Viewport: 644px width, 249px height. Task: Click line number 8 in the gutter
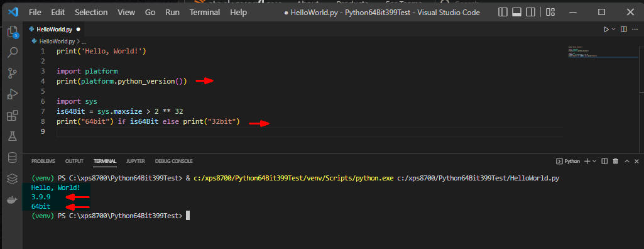tap(43, 121)
